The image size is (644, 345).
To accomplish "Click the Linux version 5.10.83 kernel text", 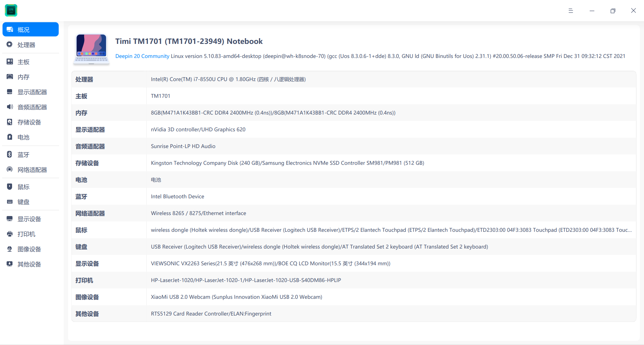I will point(398,56).
